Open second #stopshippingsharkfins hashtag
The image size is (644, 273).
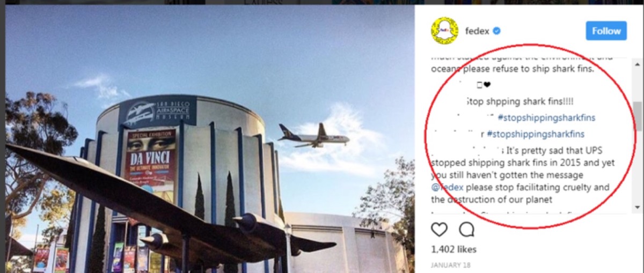tap(536, 134)
